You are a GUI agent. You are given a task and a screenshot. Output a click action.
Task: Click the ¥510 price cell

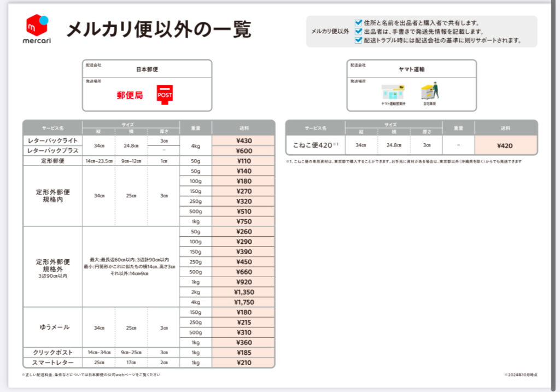pos(244,212)
